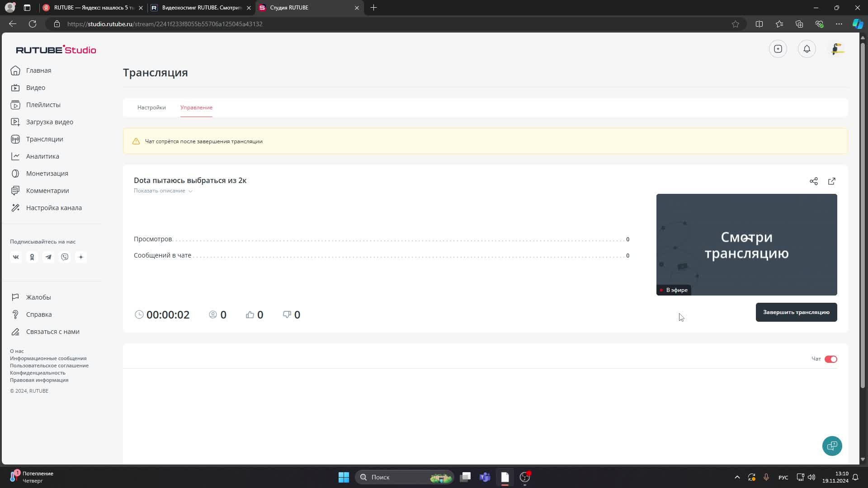Expand the browser favorites dropdown
The width and height of the screenshot is (868, 488).
tap(779, 24)
